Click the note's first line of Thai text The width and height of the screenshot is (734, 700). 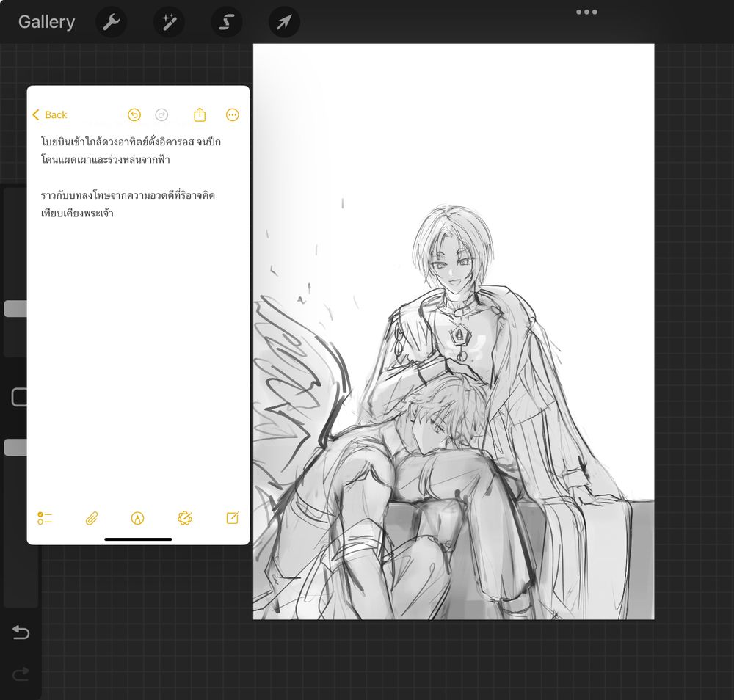131,142
